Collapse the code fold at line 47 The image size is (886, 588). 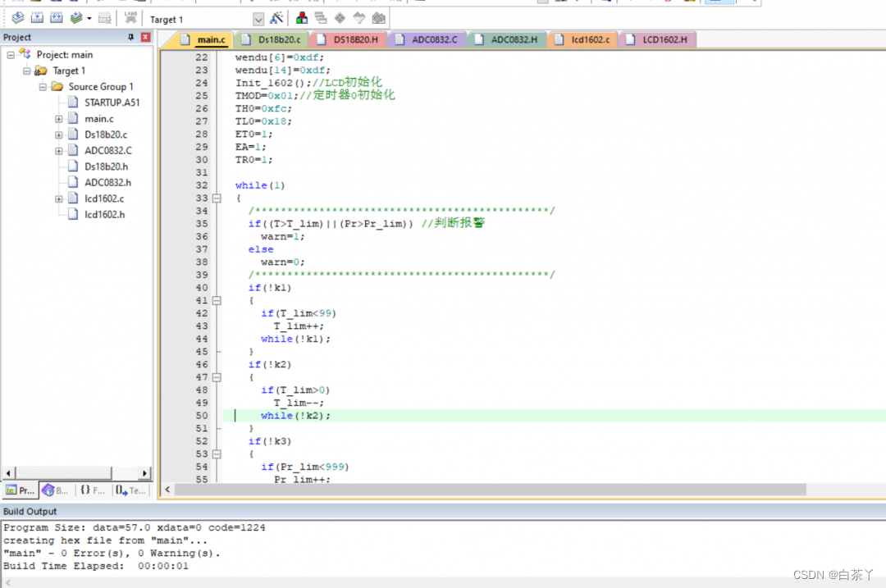pyautogui.click(x=217, y=377)
